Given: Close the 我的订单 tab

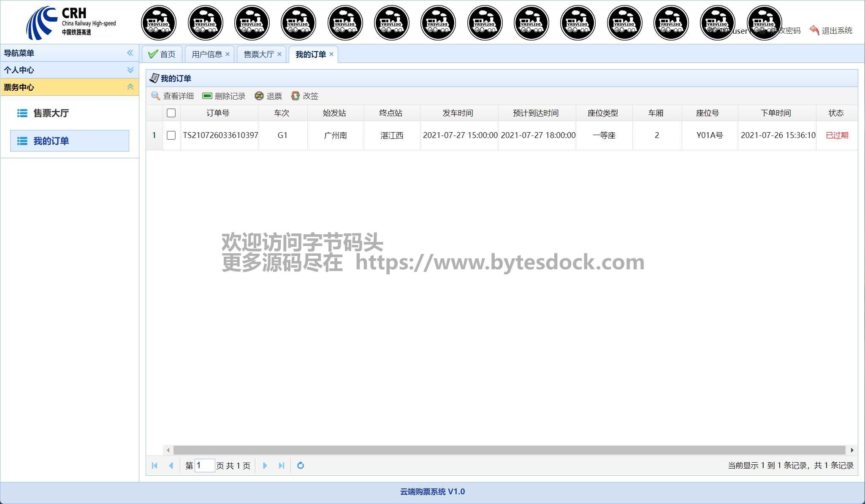Looking at the screenshot, I should click(331, 54).
